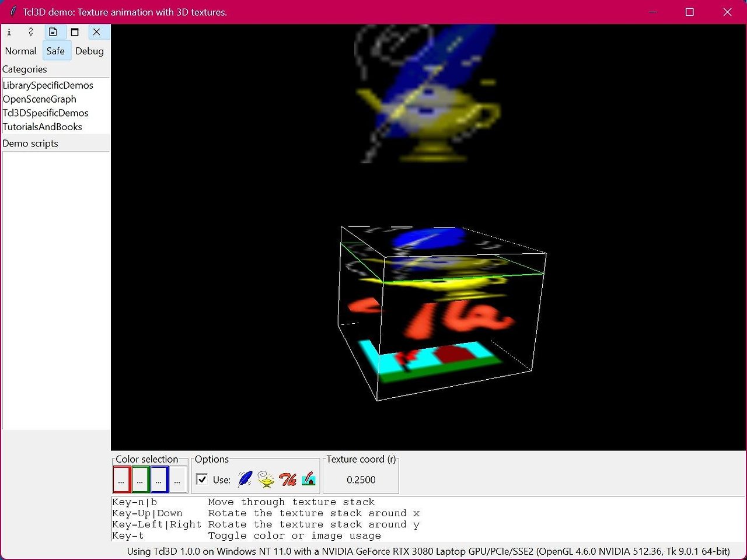Minimize the Tcl3D demo window
Screen dimensions: 747x560
tap(653, 12)
